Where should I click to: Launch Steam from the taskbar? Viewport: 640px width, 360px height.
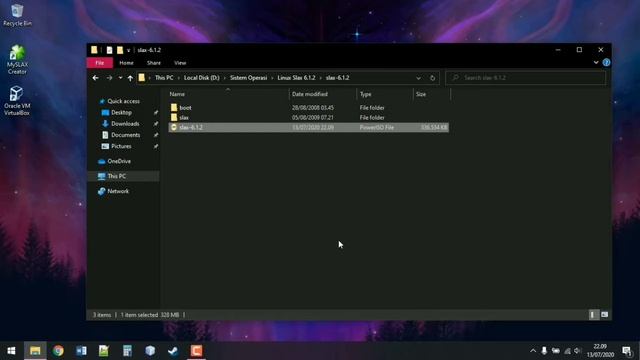click(173, 351)
